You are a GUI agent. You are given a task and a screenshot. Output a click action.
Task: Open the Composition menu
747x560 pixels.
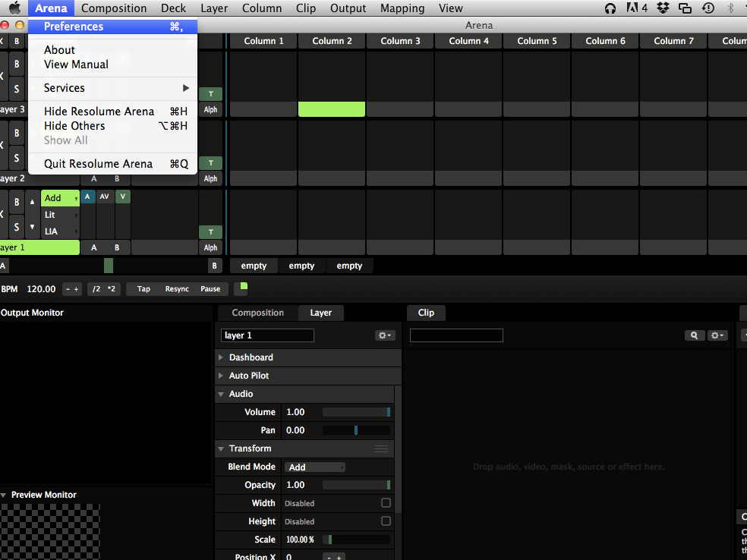pyautogui.click(x=114, y=8)
